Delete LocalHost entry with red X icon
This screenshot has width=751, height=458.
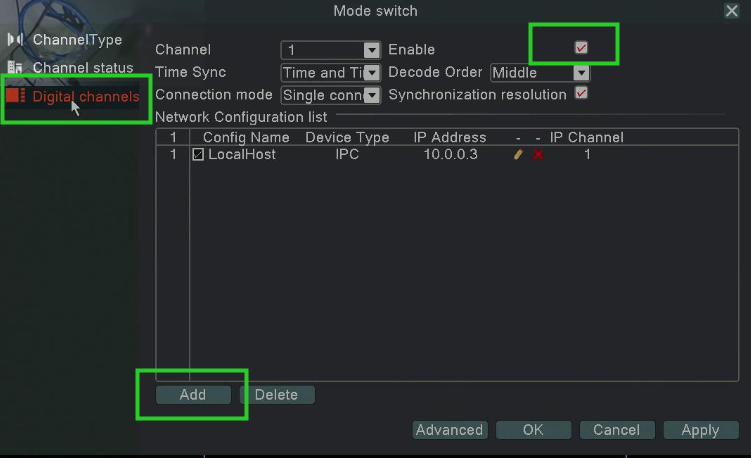pyautogui.click(x=538, y=155)
